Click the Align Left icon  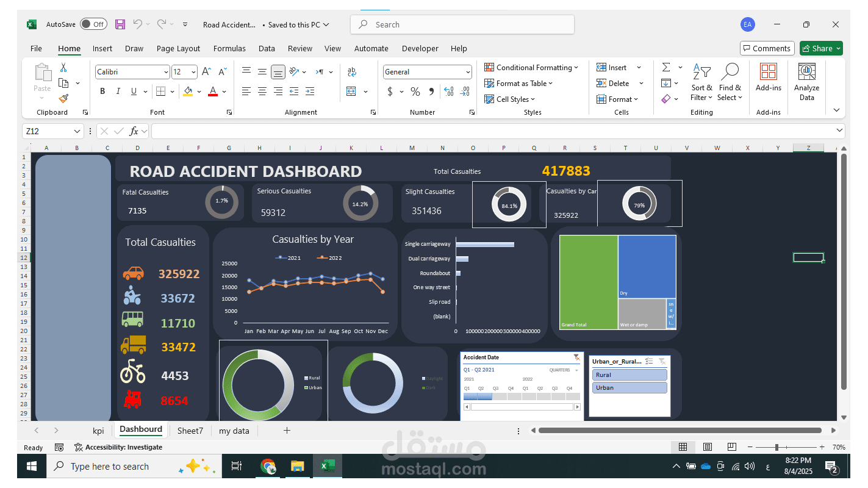point(246,91)
